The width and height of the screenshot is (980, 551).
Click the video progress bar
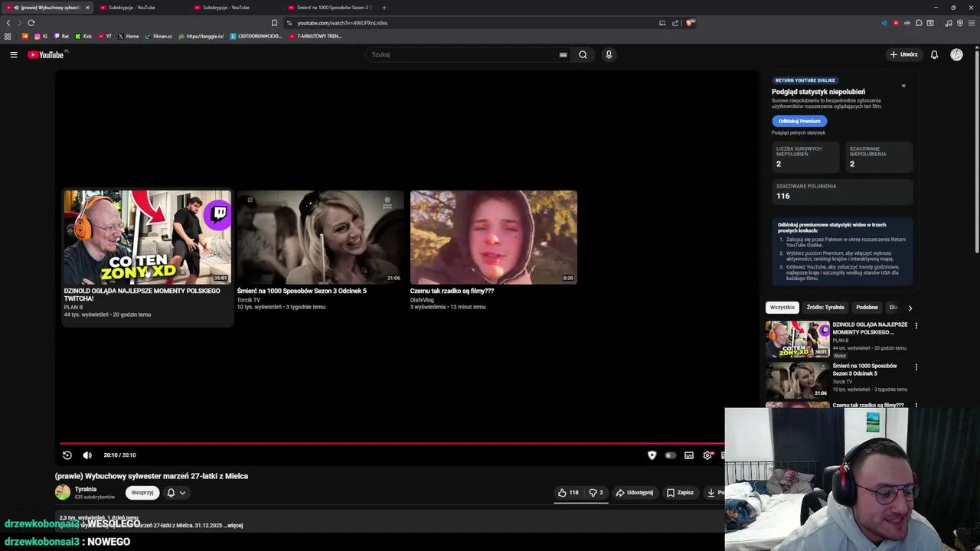pos(392,443)
